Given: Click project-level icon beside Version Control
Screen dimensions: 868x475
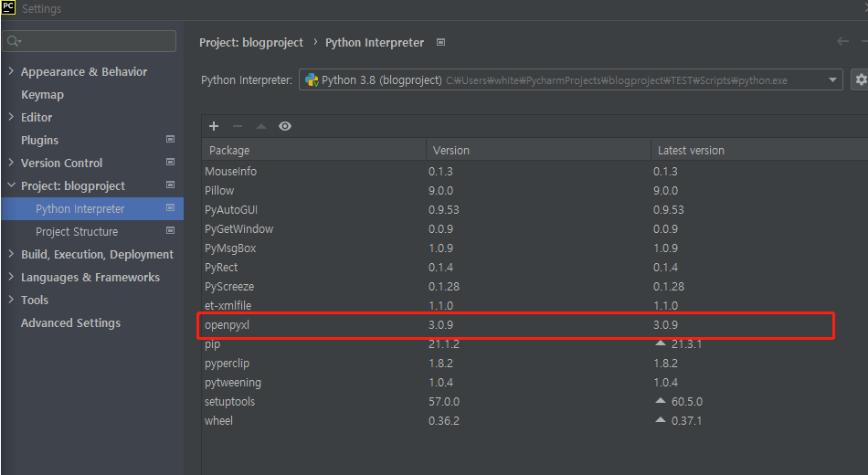Looking at the screenshot, I should pyautogui.click(x=171, y=162).
